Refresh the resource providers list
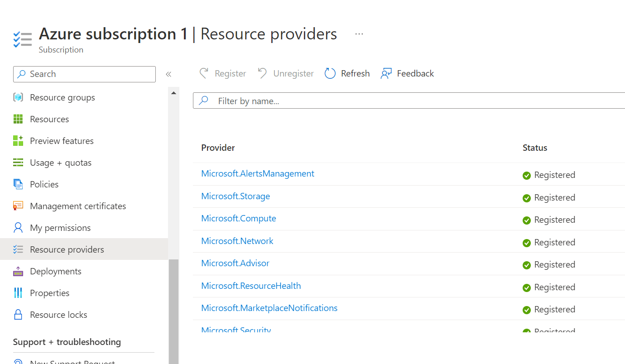The image size is (625, 364). click(347, 73)
